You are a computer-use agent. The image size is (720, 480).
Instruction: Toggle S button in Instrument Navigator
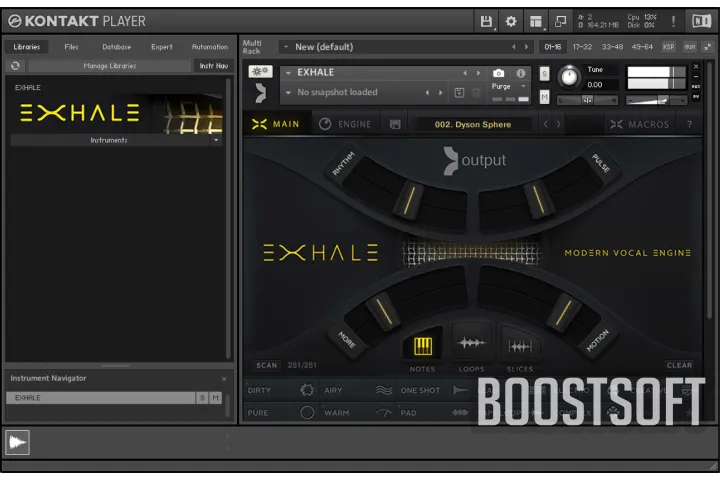(x=202, y=398)
